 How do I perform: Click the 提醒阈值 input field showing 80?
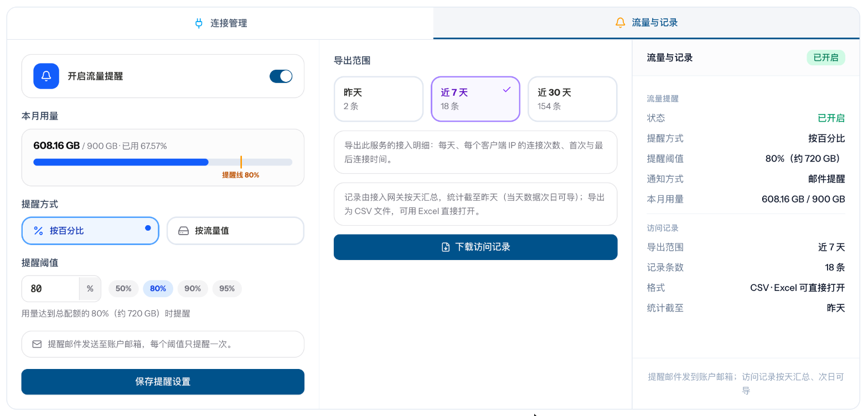51,289
